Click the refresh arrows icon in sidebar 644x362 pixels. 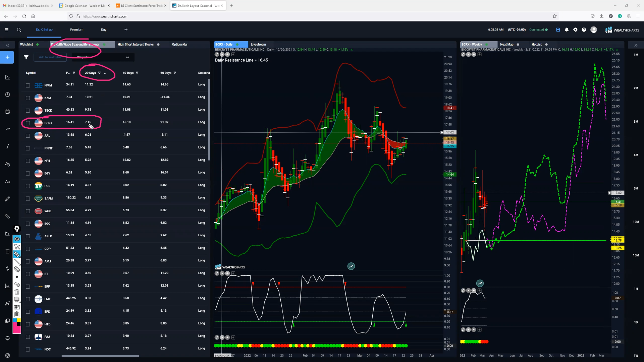7,268
